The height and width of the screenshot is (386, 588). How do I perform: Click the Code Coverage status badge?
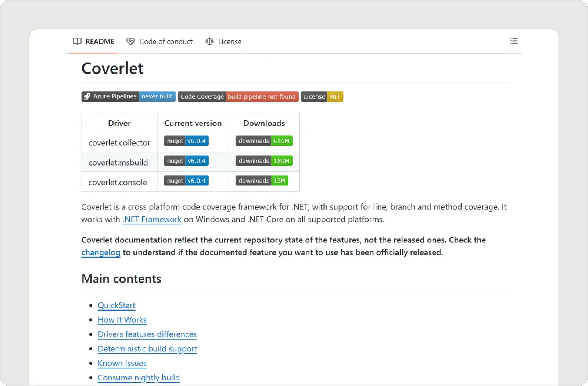238,96
